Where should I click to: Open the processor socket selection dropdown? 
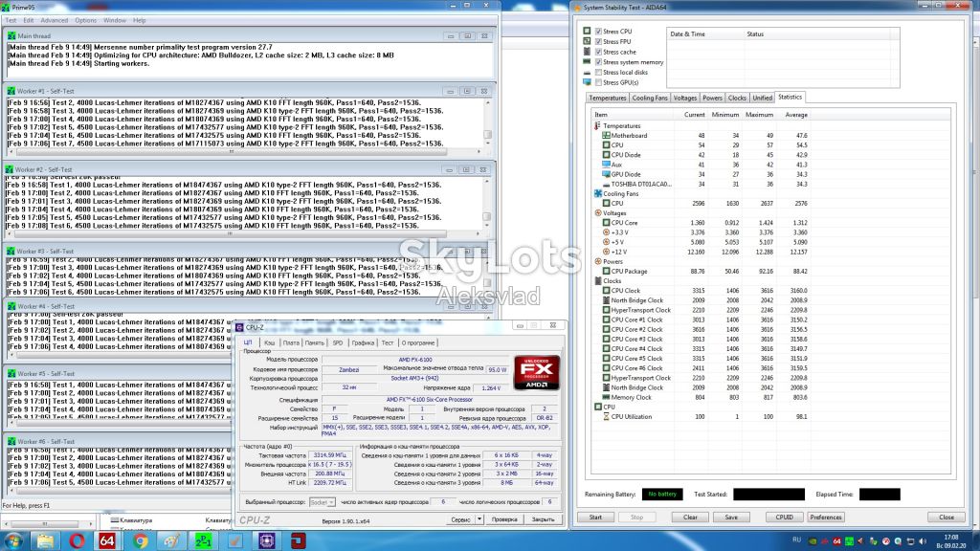[x=323, y=502]
